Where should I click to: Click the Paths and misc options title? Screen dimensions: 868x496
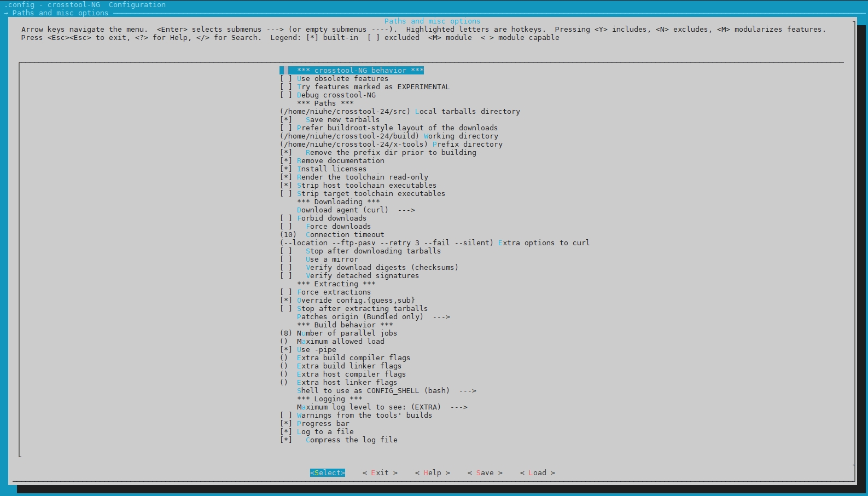[x=433, y=21]
